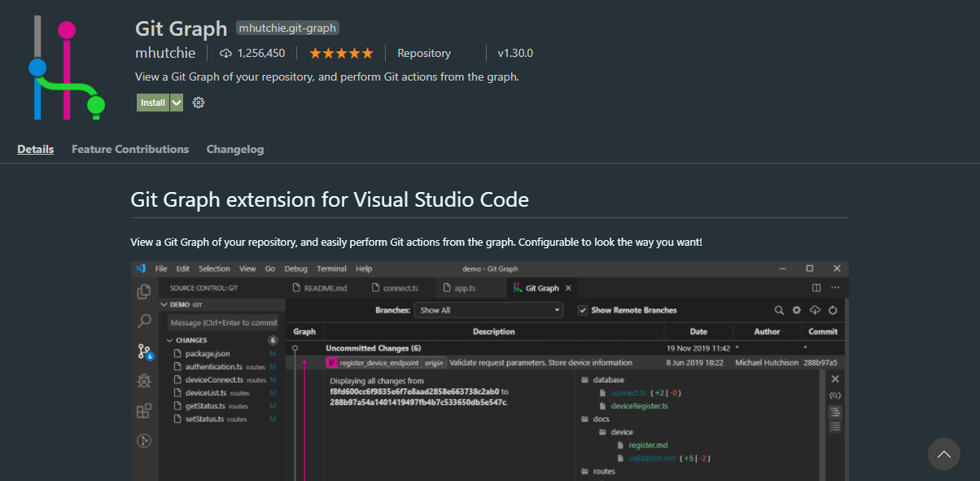Toggle Show Remote Branches checkbox
Image resolution: width=980 pixels, height=481 pixels.
tap(583, 310)
